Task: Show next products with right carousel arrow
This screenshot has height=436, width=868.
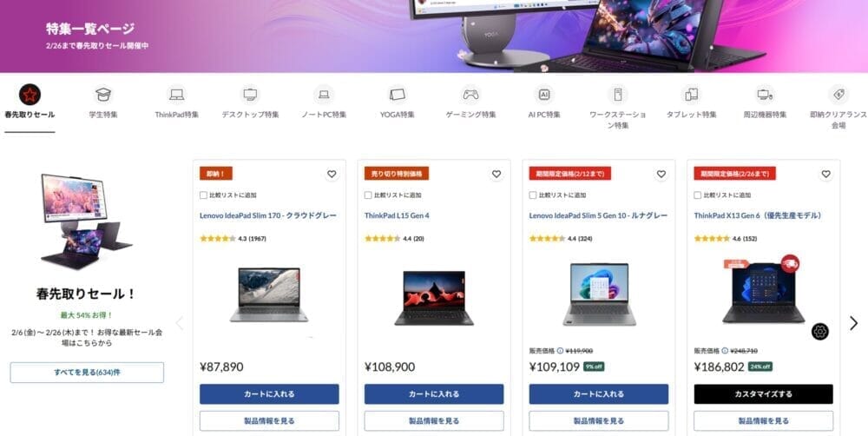Action: click(x=853, y=323)
